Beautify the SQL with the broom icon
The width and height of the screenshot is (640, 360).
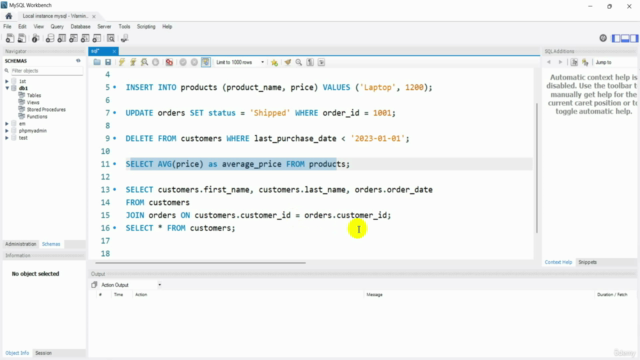coord(288,62)
